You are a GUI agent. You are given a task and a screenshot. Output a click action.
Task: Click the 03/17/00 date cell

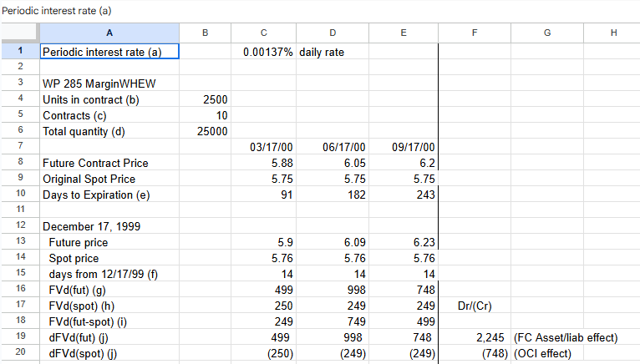[x=263, y=147]
